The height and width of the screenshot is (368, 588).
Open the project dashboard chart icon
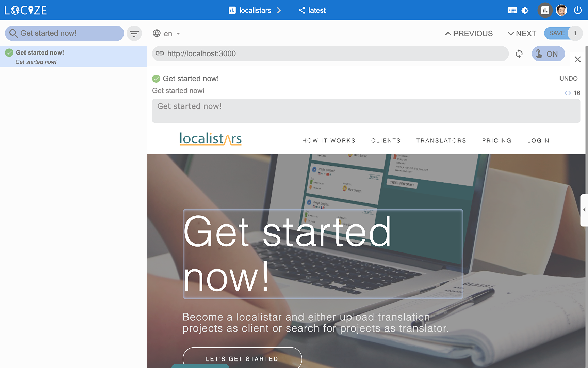545,10
